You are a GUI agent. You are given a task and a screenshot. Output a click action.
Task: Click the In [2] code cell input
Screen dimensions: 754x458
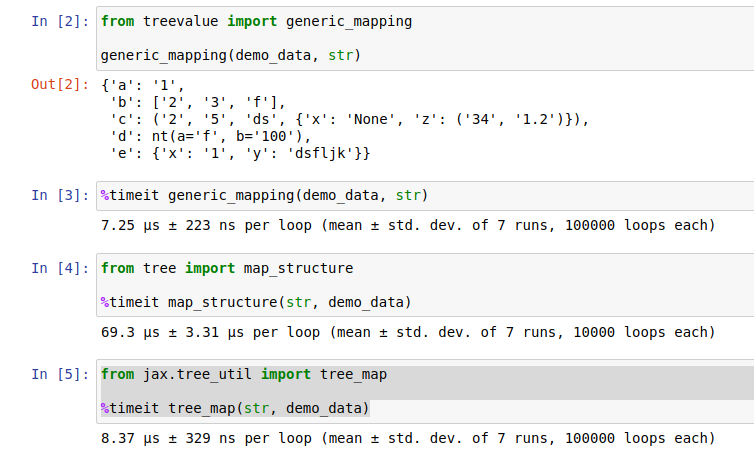coord(425,38)
